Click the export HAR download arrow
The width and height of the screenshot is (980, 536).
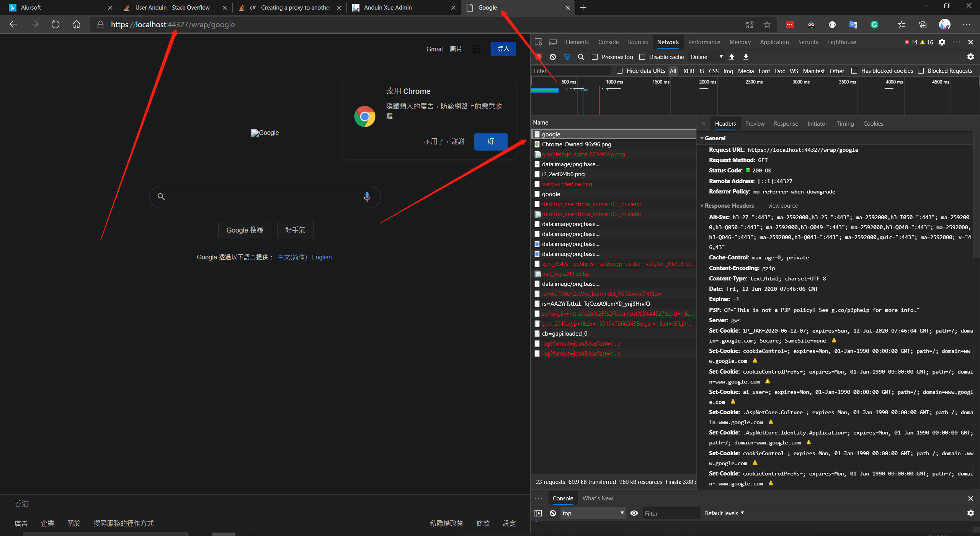tap(746, 57)
